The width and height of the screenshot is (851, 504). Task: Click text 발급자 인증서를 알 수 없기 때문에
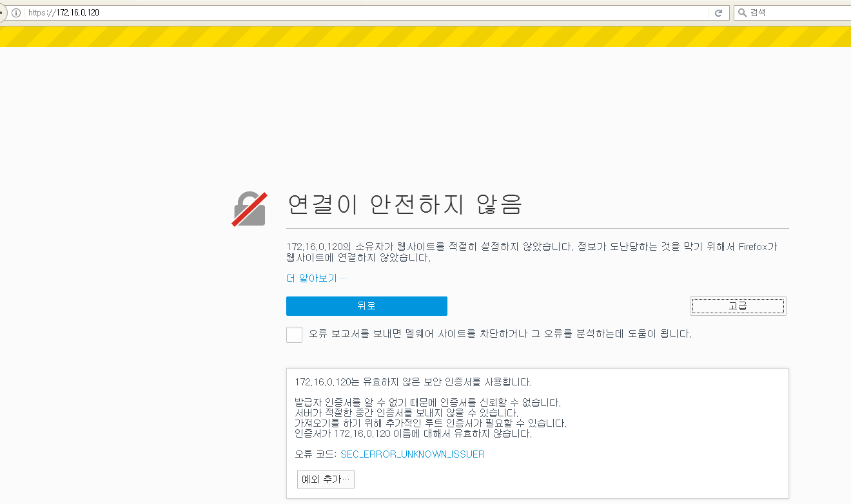tap(366, 403)
